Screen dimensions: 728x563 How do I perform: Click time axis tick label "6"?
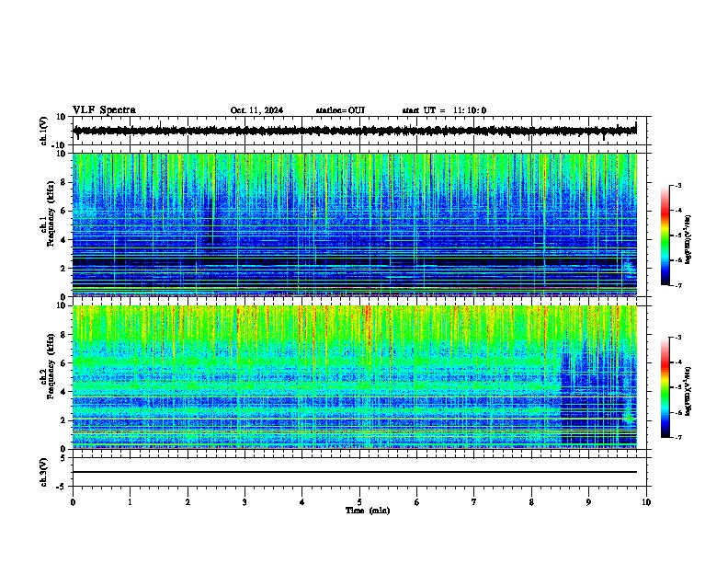click(x=417, y=502)
